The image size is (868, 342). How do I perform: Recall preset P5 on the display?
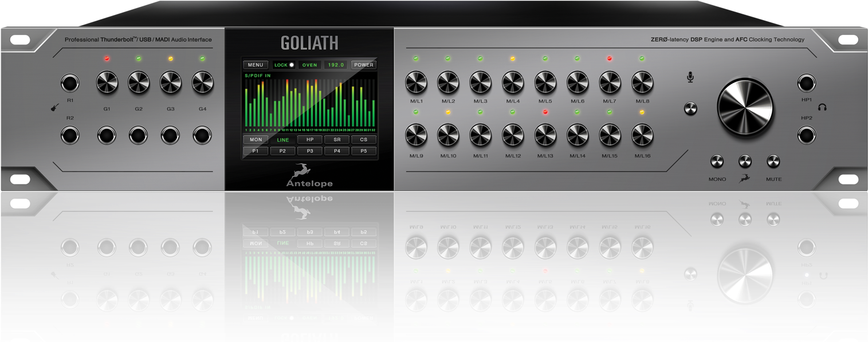364,151
